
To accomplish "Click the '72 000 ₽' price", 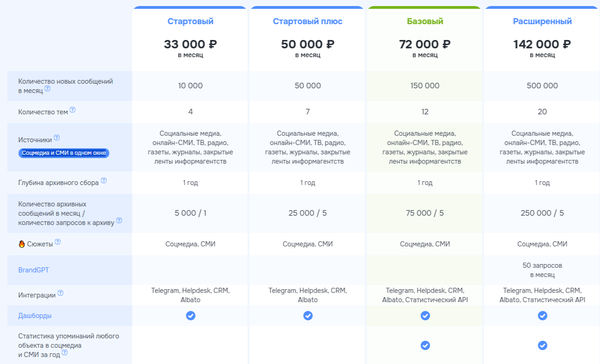I will [425, 44].
